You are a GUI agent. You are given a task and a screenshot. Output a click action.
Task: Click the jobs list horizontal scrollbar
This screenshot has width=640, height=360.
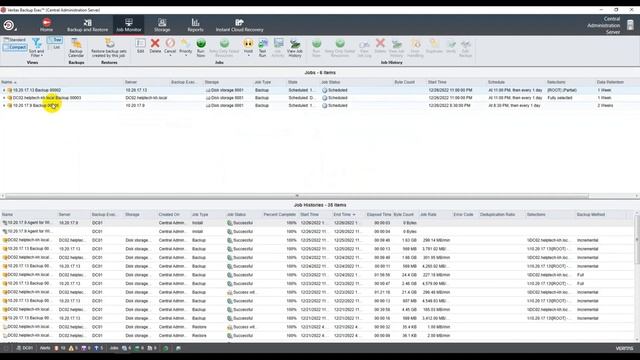click(x=297, y=196)
